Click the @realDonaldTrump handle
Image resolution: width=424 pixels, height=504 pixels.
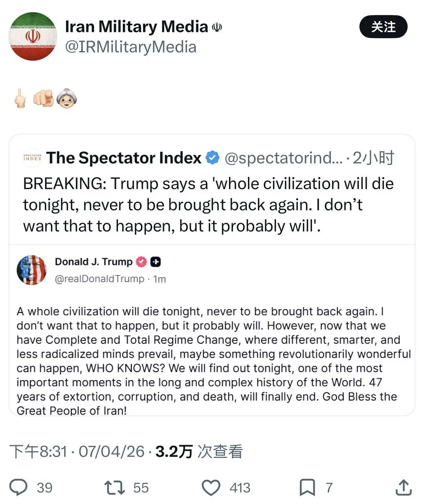[x=100, y=279]
